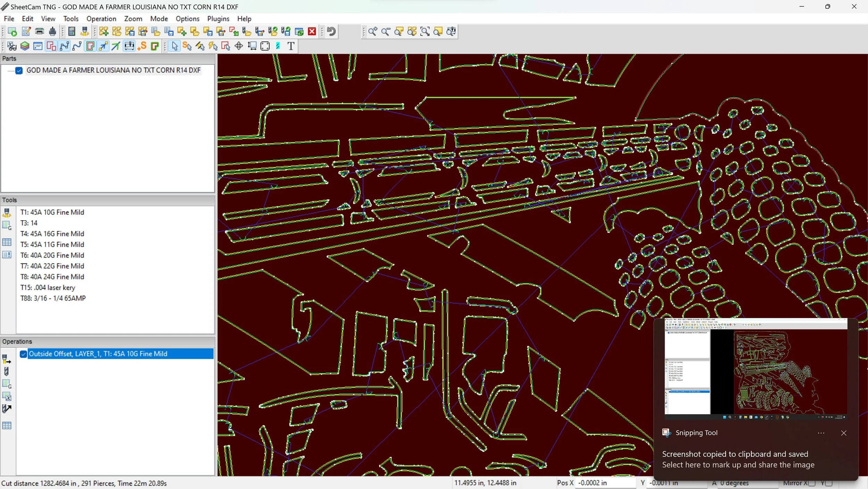Open the Operation menu
The height and width of the screenshot is (489, 868).
pos(101,19)
